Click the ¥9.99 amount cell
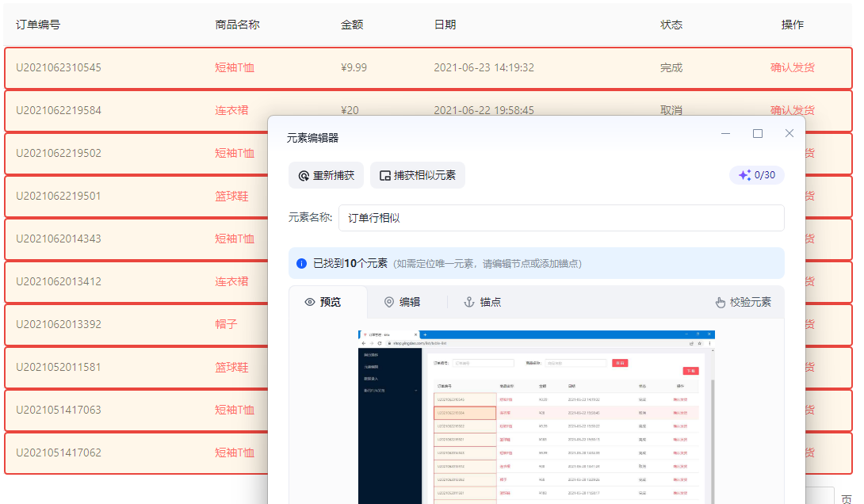This screenshot has height=504, width=864. (x=354, y=67)
